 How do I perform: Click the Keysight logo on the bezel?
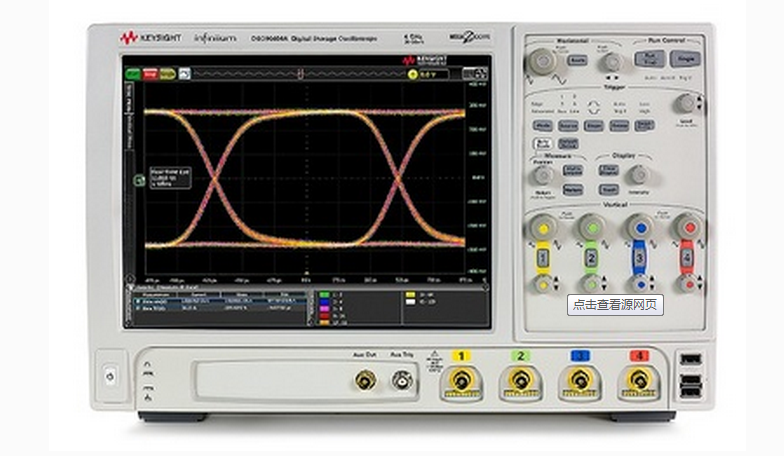pos(150,38)
